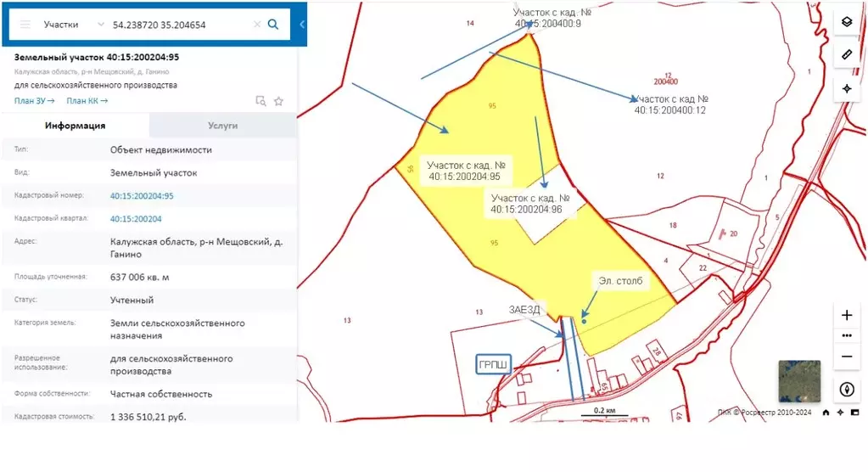The height and width of the screenshot is (472, 868).
Task: Clear the search field with X icon
Action: (x=257, y=25)
